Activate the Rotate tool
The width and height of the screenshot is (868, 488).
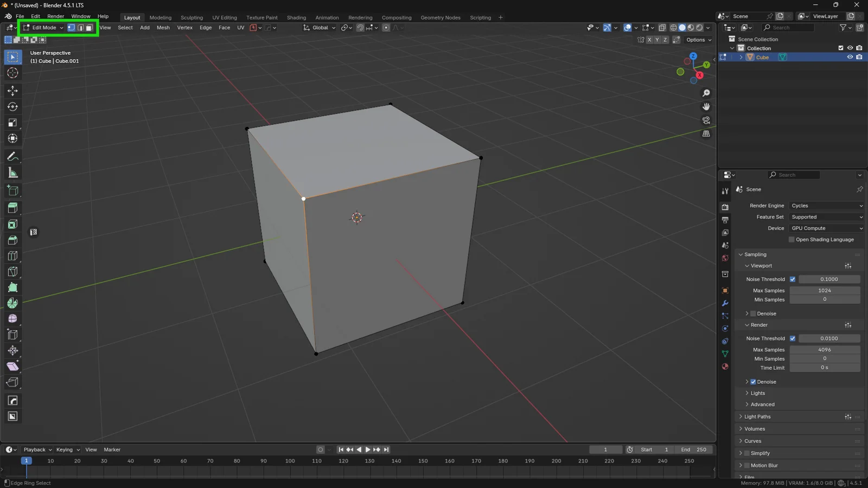[12, 107]
